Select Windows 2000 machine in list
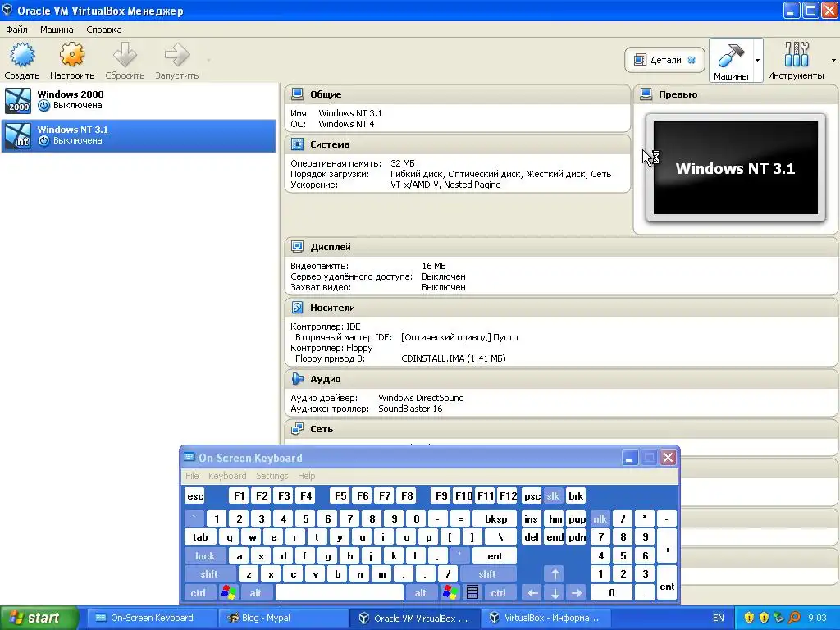 (x=138, y=101)
